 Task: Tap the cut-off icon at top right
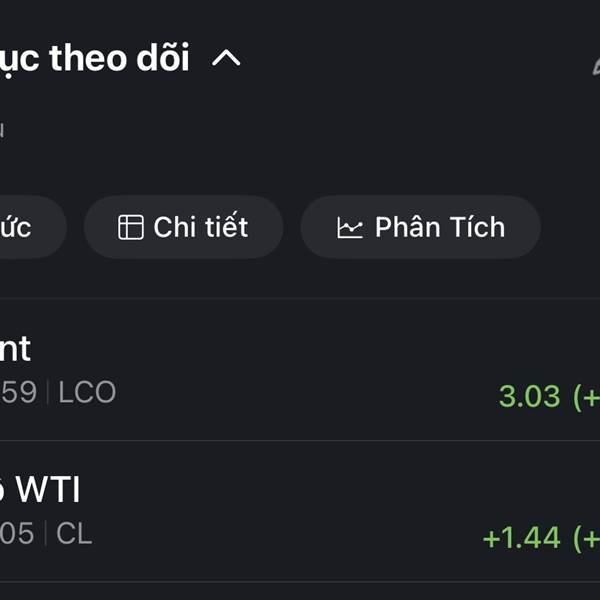point(594,68)
